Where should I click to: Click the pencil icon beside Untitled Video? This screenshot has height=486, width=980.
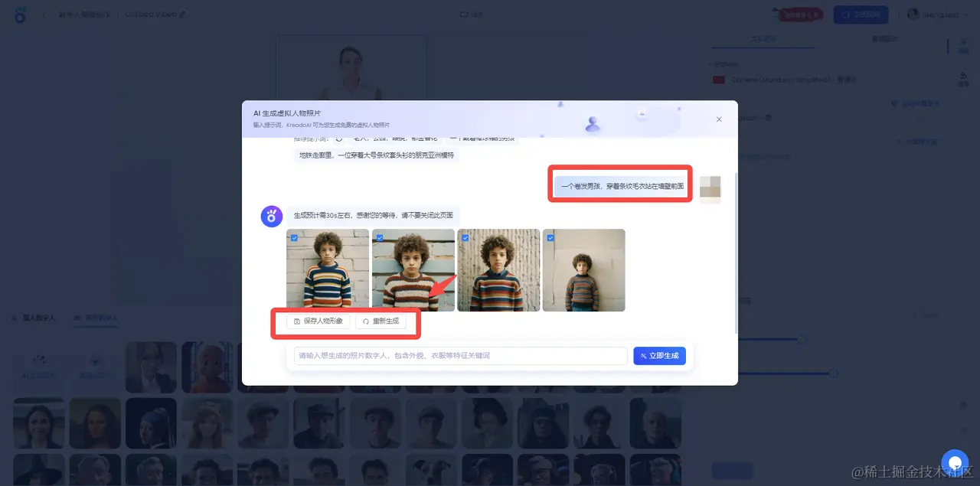[x=182, y=15]
